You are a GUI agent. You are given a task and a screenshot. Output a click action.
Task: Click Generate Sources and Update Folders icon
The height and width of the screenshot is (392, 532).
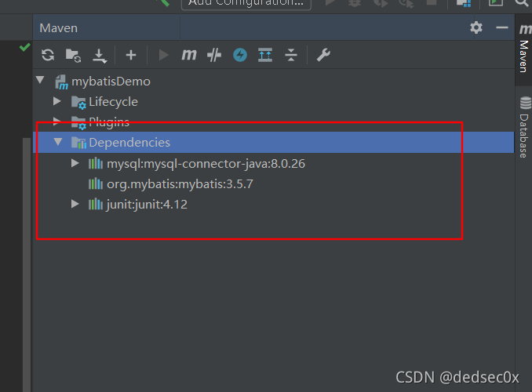pos(73,56)
